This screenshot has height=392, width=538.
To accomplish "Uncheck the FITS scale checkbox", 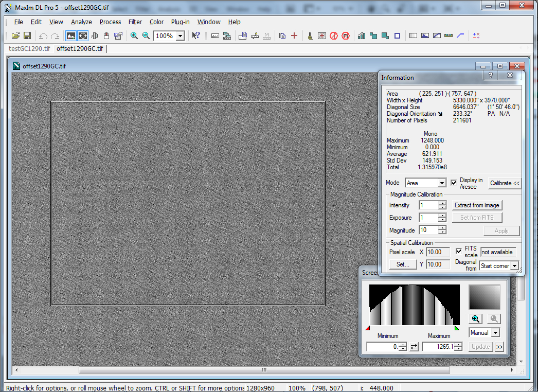I will coord(459,251).
